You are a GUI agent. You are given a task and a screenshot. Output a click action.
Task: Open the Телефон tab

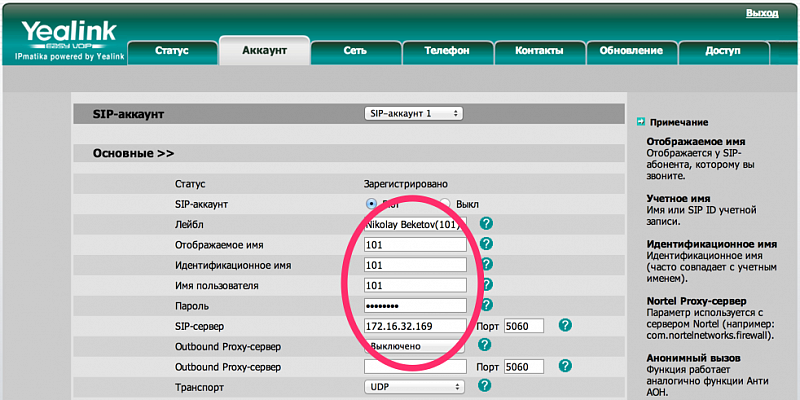coord(447,51)
